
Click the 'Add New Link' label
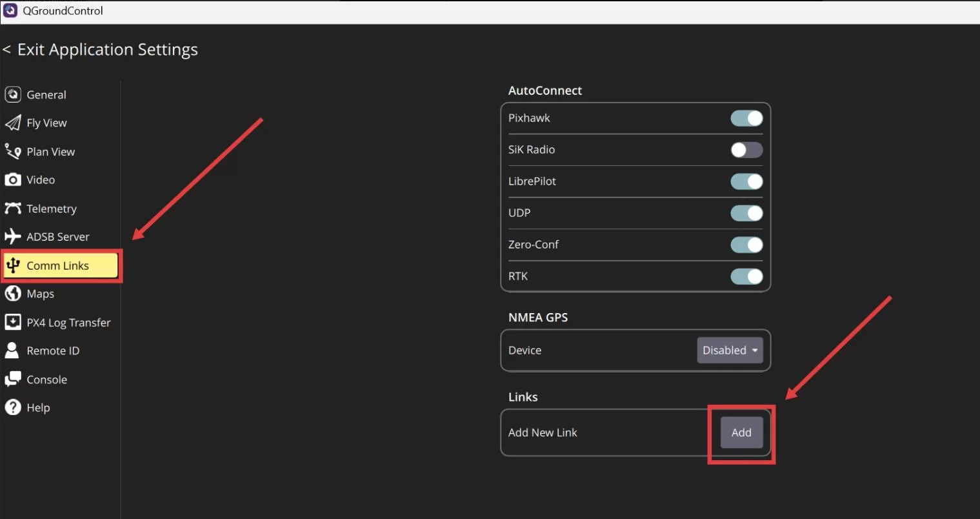(x=543, y=432)
